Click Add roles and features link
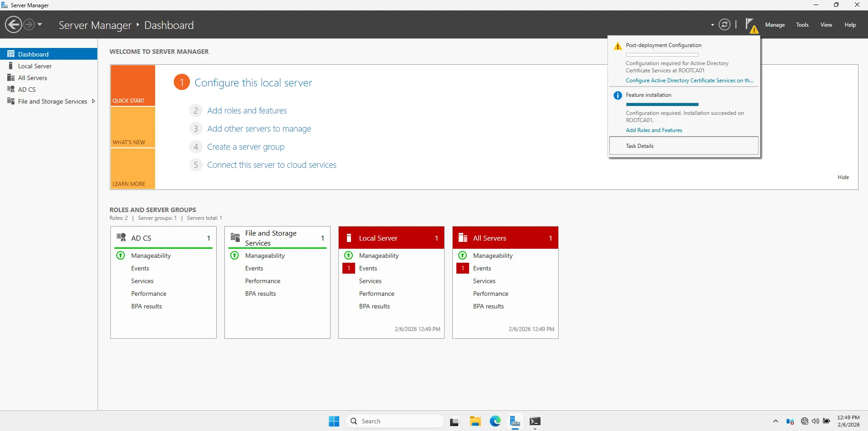The height and width of the screenshot is (431, 868). click(247, 111)
